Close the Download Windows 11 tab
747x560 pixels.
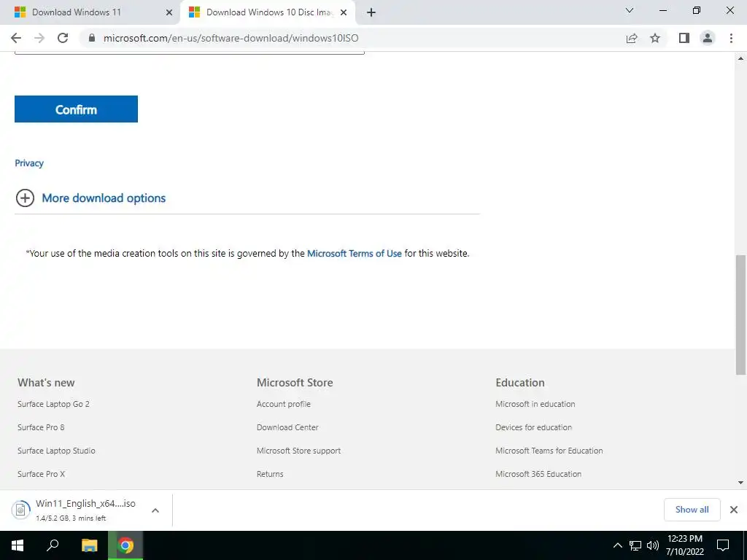pos(169,12)
